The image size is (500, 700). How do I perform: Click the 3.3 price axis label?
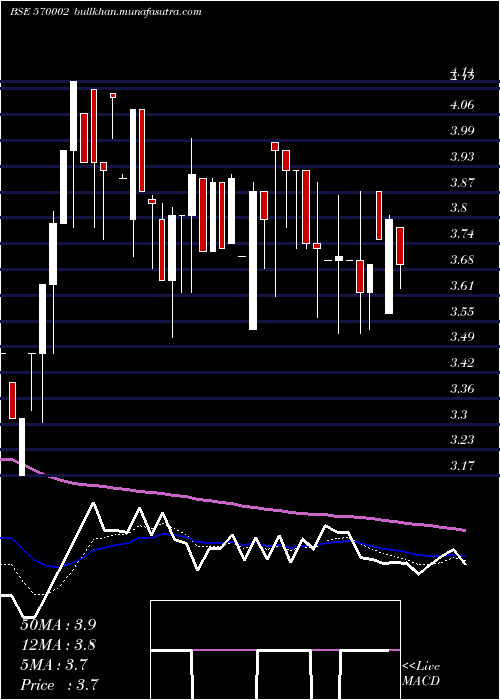pos(459,414)
